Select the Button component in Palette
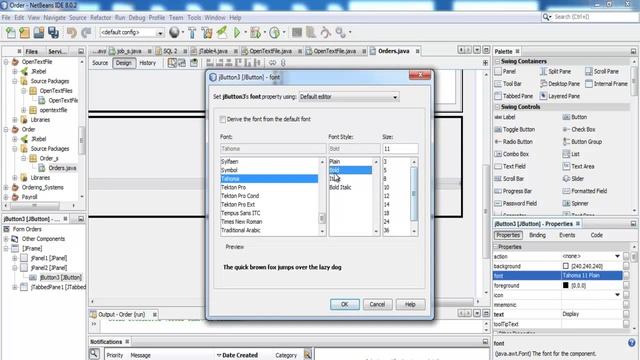The image size is (640, 360). (x=575, y=117)
